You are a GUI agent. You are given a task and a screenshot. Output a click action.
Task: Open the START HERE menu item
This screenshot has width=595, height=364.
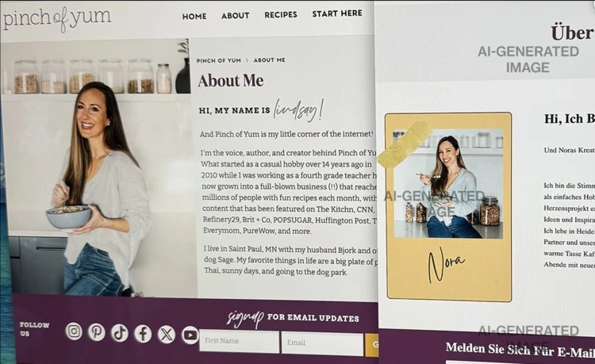click(337, 13)
